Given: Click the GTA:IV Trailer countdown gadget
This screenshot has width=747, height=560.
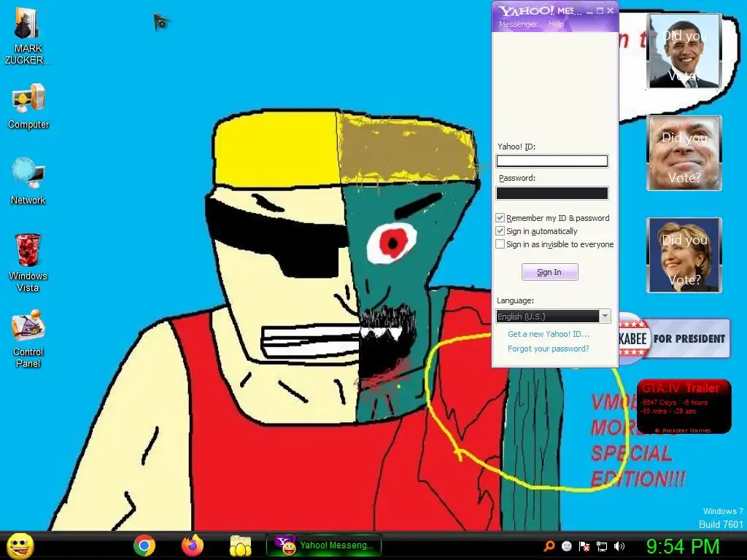Looking at the screenshot, I should [684, 406].
